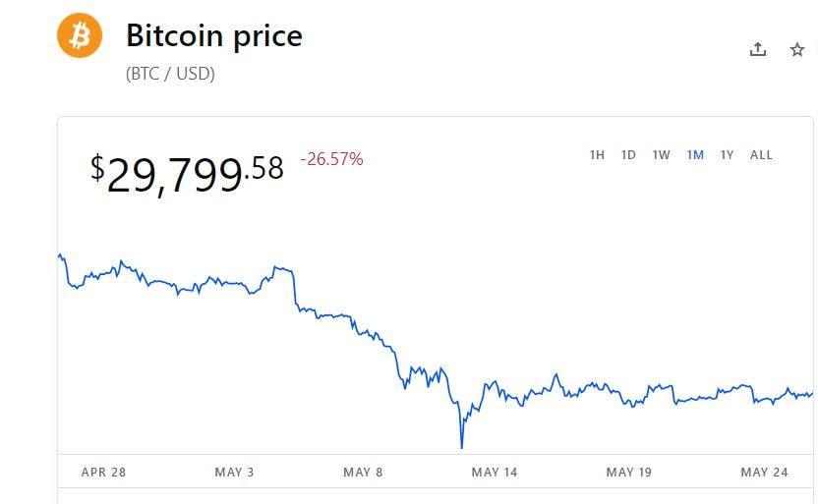Click the Bitcoin price heading
818x504 pixels.
pos(213,36)
